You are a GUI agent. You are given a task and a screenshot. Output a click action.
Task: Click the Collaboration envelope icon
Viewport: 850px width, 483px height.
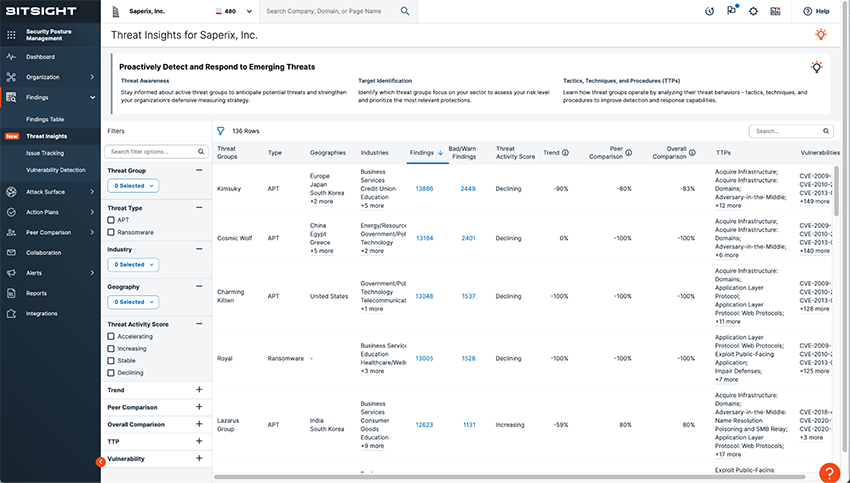coord(11,253)
